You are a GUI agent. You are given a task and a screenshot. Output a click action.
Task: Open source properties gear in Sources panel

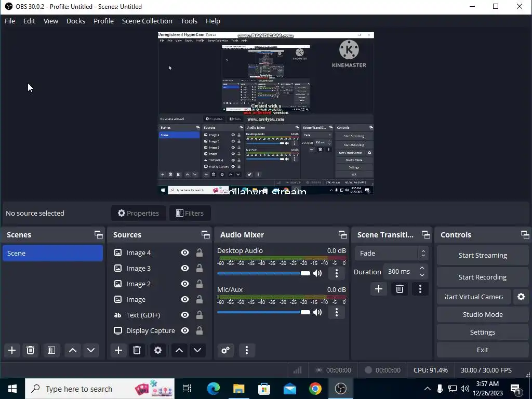(x=158, y=350)
